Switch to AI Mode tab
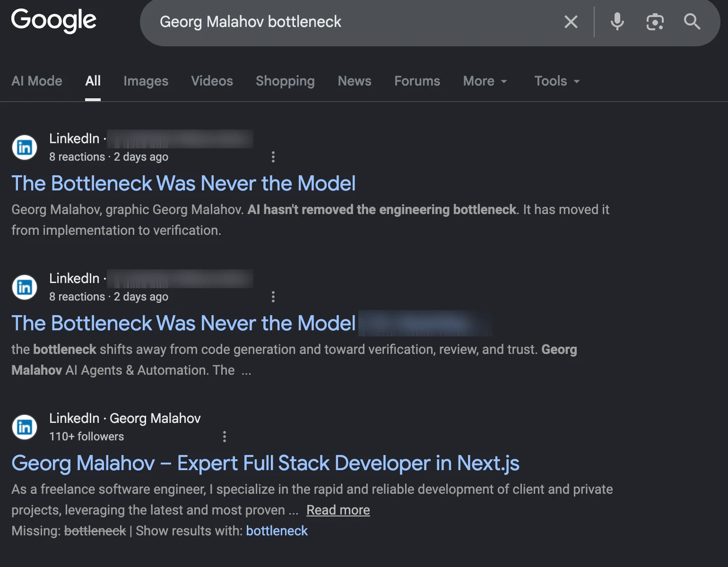728x567 pixels. (x=37, y=81)
